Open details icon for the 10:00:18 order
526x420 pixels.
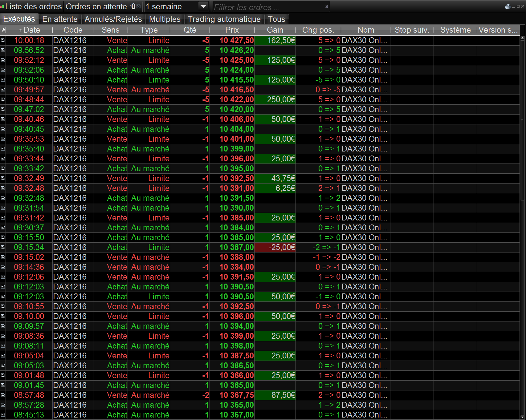(x=3, y=40)
